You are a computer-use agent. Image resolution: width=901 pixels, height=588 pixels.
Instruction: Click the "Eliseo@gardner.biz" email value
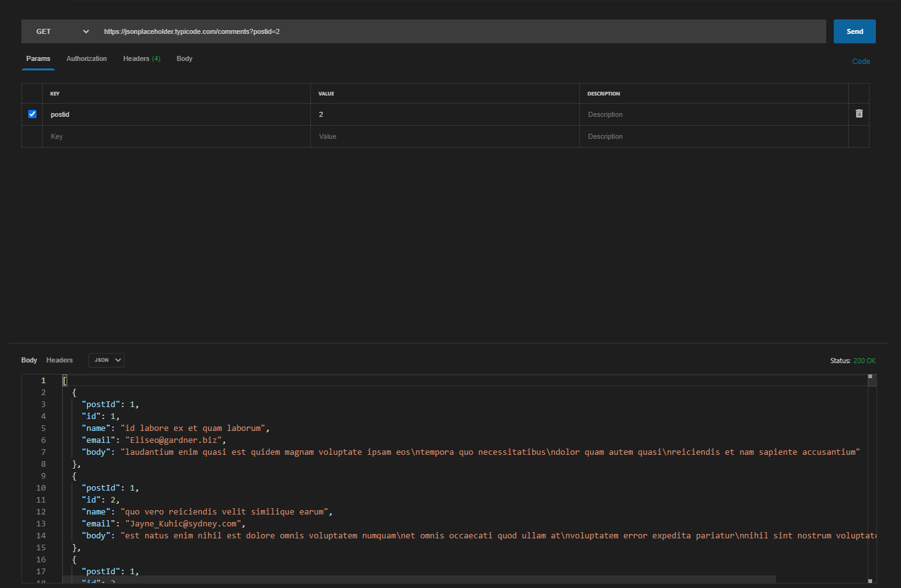pos(173,440)
